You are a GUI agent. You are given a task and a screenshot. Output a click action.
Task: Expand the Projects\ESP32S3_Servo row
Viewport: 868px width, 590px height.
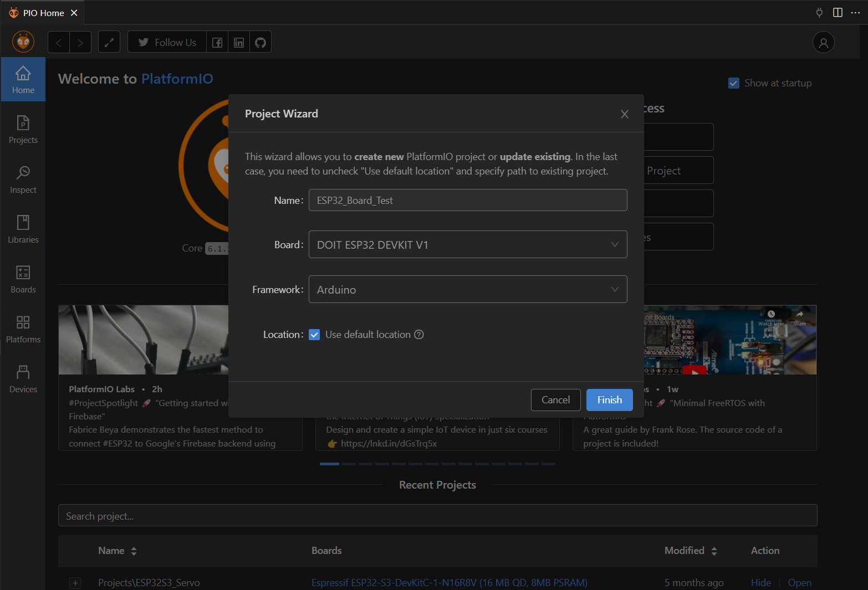(75, 583)
